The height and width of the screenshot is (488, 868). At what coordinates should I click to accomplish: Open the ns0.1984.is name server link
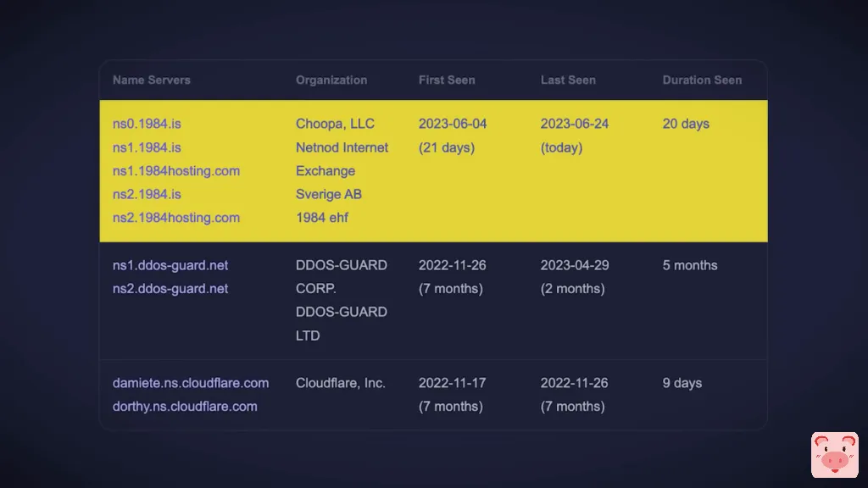click(147, 124)
